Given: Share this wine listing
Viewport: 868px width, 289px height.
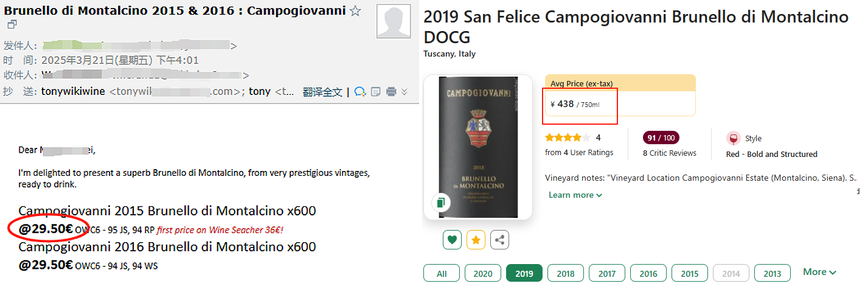Looking at the screenshot, I should [500, 240].
